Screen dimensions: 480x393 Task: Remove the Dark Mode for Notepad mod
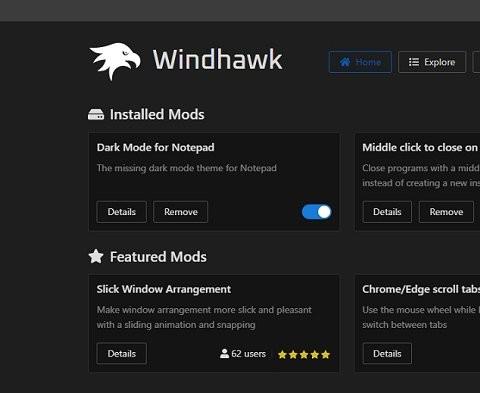(x=181, y=212)
